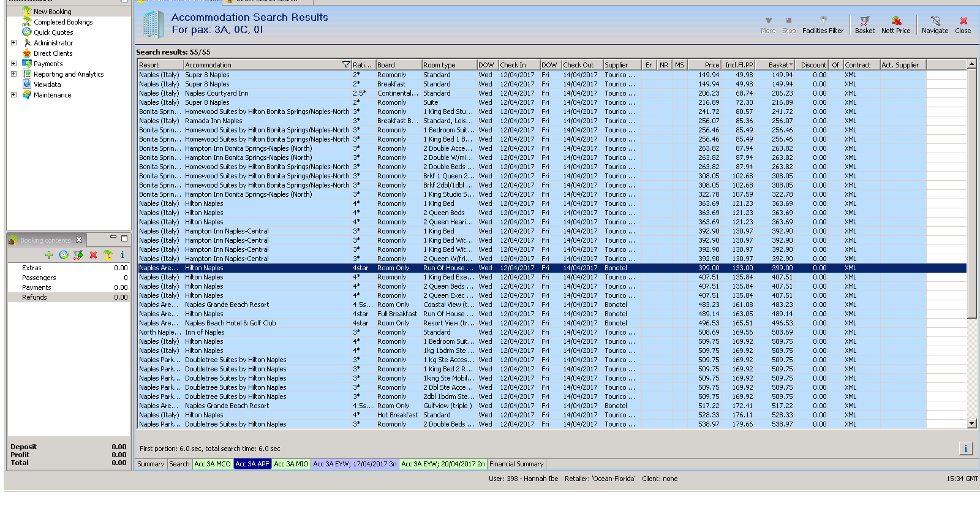The image size is (980, 527).
Task: Open the Navigate compass tool
Action: pos(935,21)
